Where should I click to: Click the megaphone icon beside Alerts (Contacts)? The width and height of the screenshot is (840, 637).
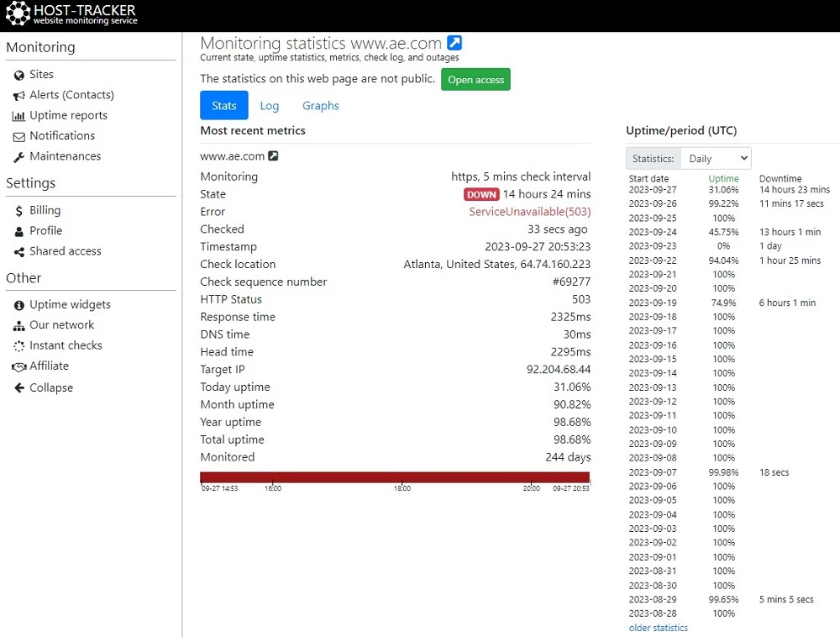[x=19, y=96]
